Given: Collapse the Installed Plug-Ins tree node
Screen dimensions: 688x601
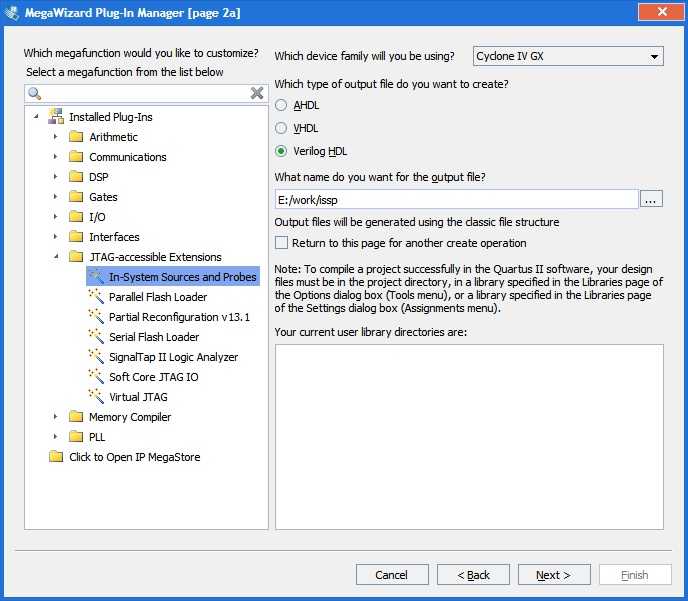Looking at the screenshot, I should point(36,117).
